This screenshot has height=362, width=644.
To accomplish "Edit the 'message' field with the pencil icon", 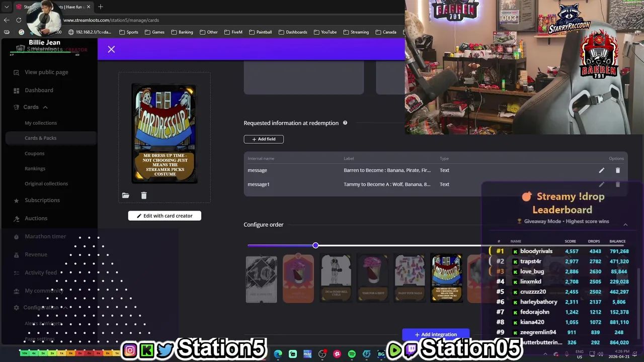I will pos(601,170).
